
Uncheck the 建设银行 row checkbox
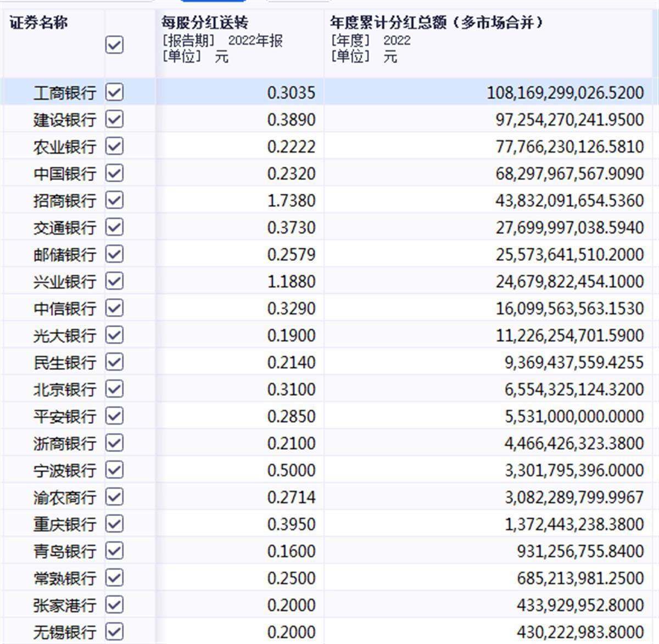(114, 119)
